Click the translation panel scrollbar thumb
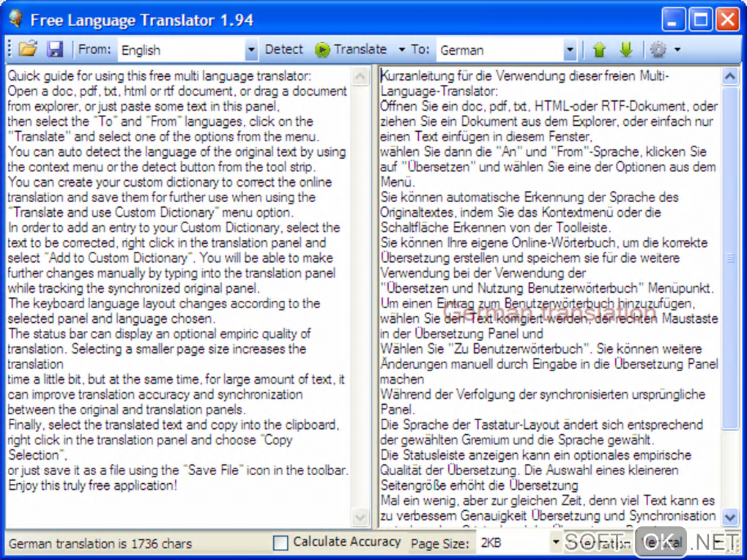 730,258
